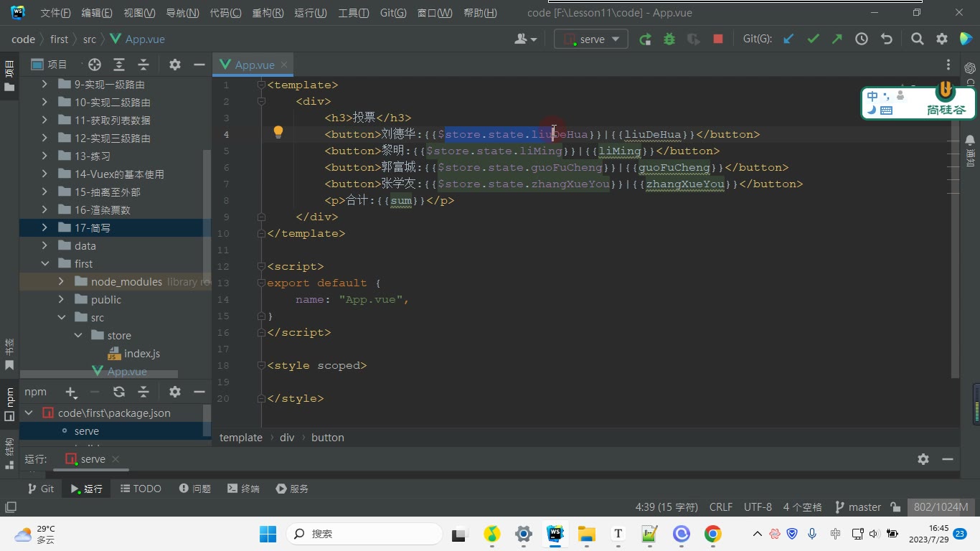980x551 pixels.
Task: Close the App.vue editor tab
Action: point(284,65)
